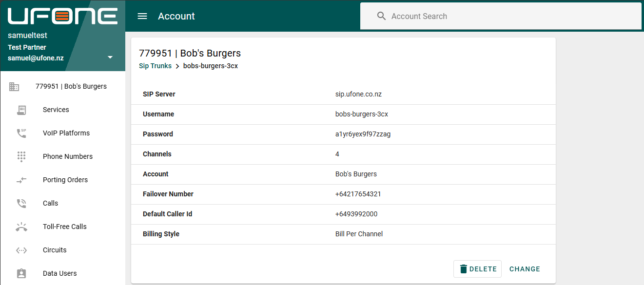Click the bobs-burgers-3cx breadcrumb

[x=211, y=66]
